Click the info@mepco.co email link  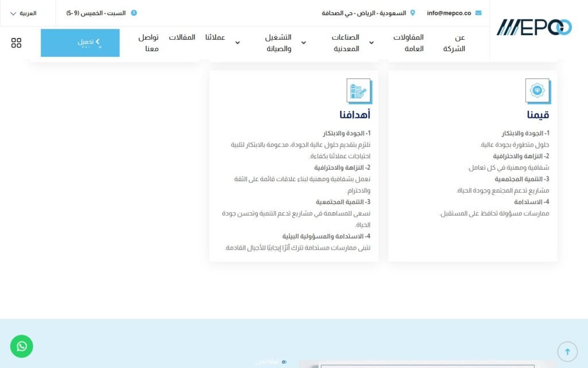pyautogui.click(x=449, y=13)
